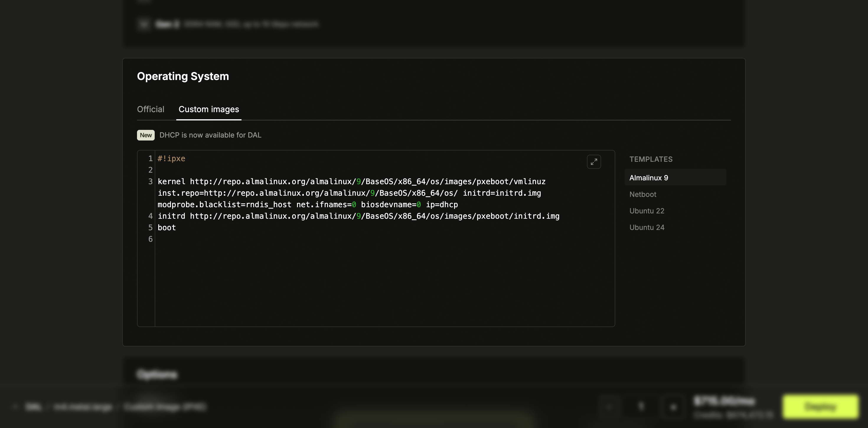Click line number 3 in the editor gutter

click(150, 181)
